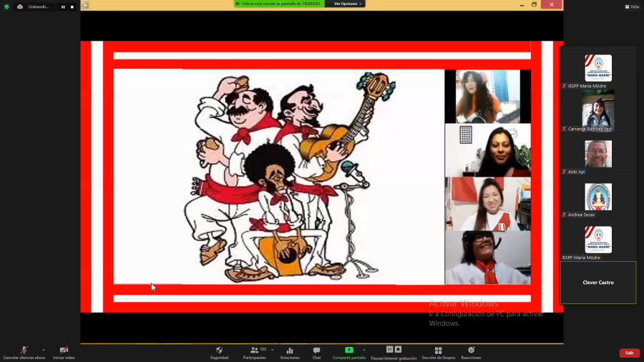
Task: Select Aldo Api video thumbnail
Action: point(597,153)
